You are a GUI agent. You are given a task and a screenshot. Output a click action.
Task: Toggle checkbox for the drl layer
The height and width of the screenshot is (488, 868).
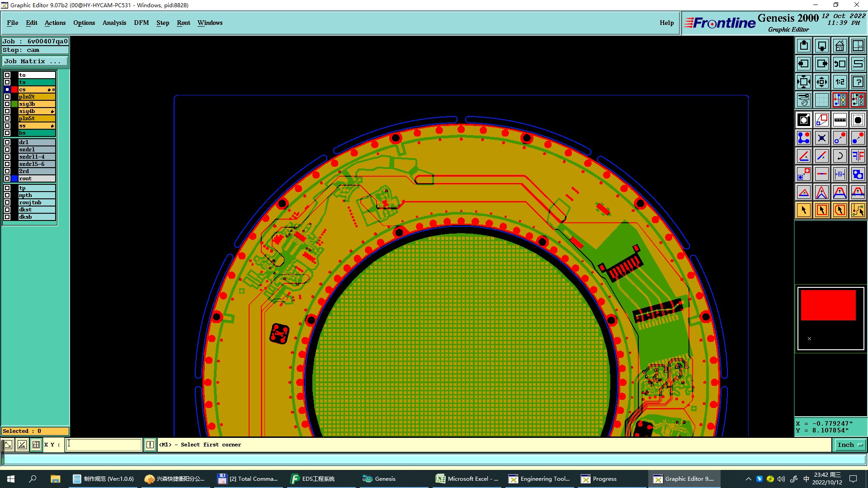point(7,142)
